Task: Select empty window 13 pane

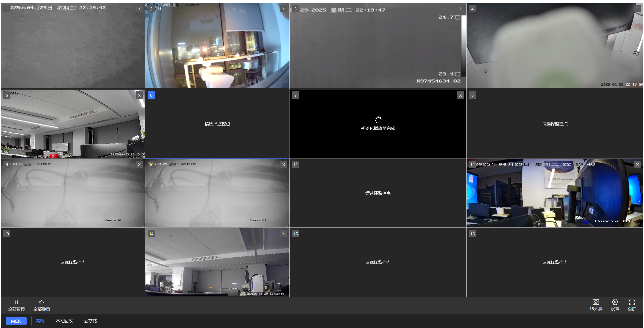Action: point(73,262)
